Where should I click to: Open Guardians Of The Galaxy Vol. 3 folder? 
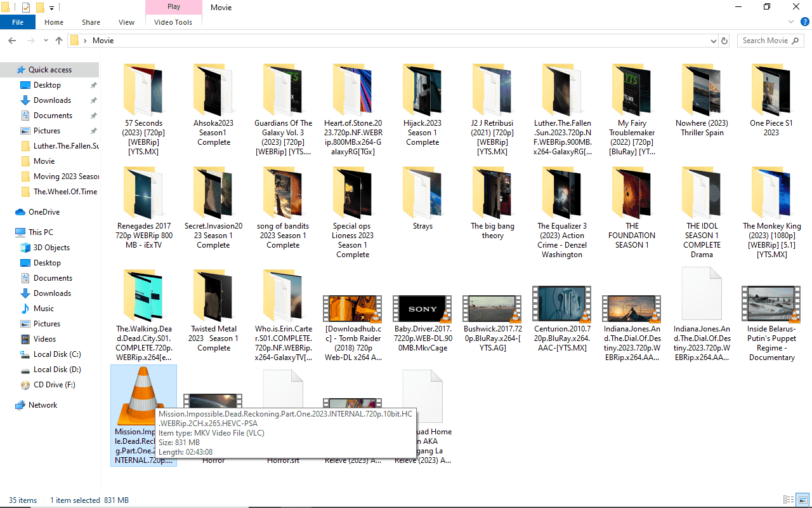[x=283, y=108]
